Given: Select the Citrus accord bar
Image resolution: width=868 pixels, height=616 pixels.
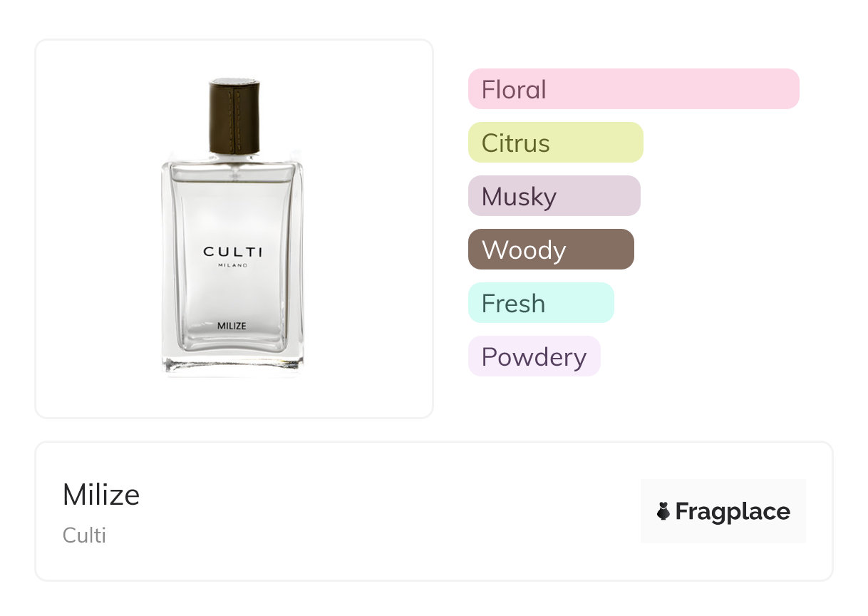Looking at the screenshot, I should tap(555, 143).
